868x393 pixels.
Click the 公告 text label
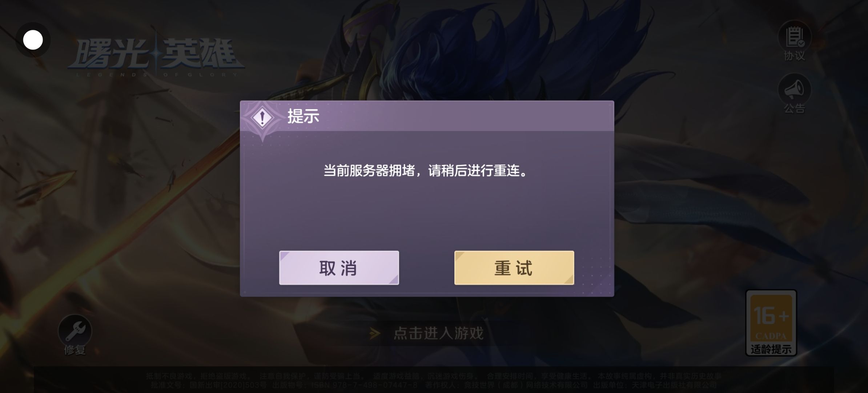coord(795,108)
